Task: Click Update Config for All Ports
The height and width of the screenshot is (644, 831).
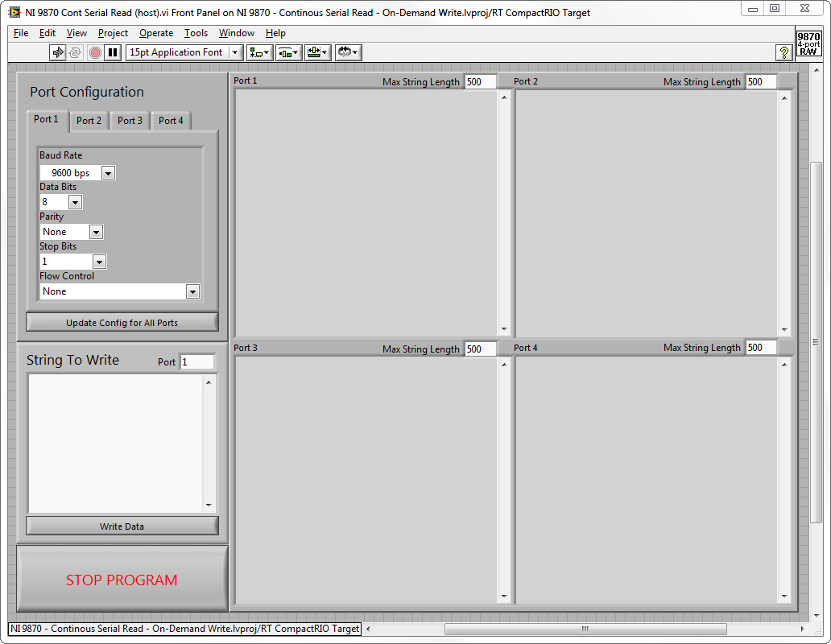Action: coord(122,323)
